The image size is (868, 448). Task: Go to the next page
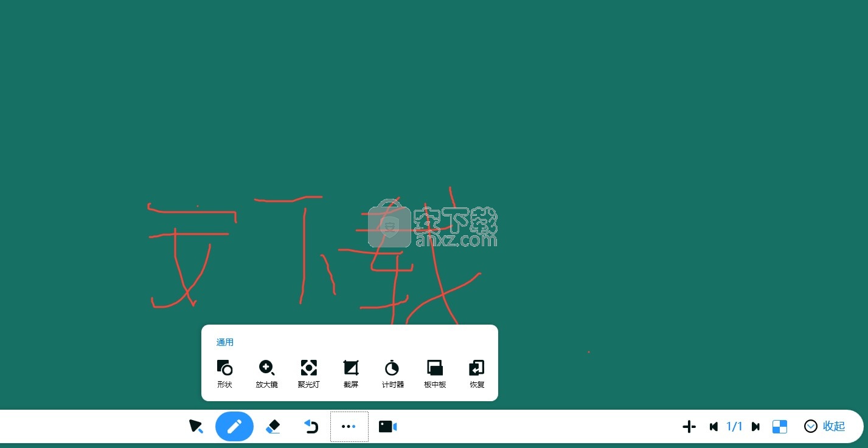(x=755, y=427)
